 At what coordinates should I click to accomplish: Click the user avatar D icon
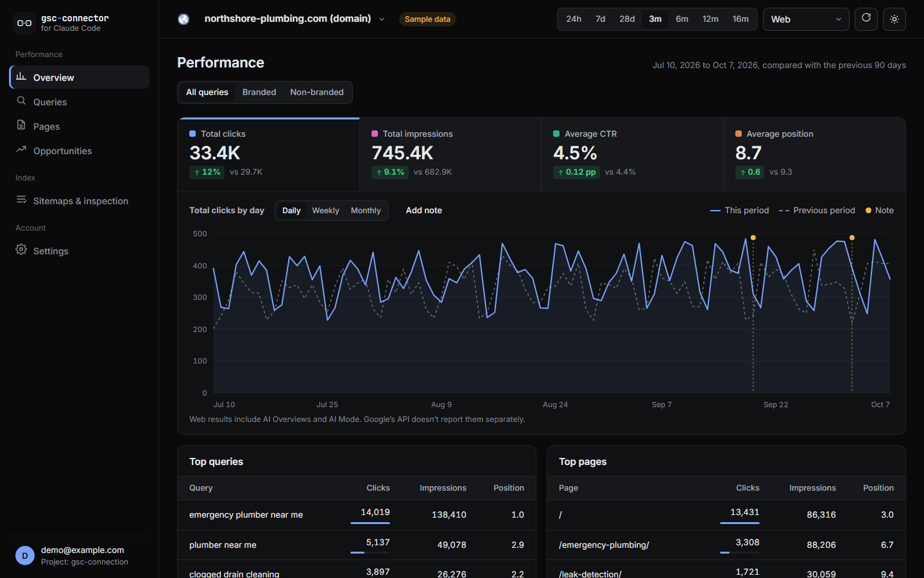25,556
